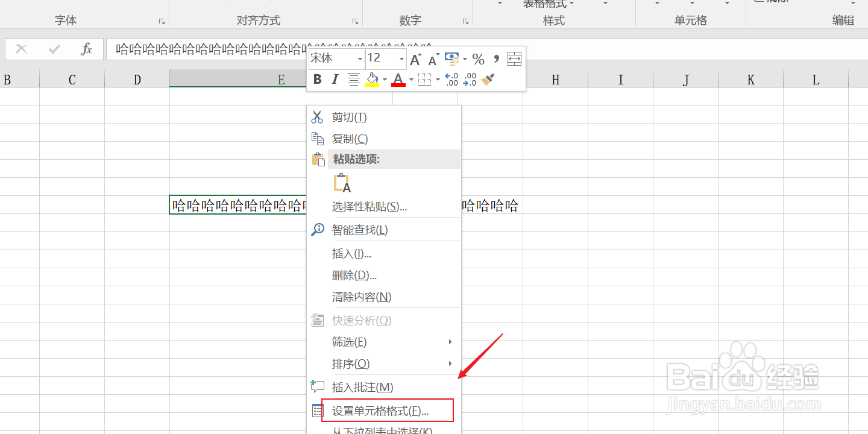Apply the percent number style
Screen dimensions: 868x434
pyautogui.click(x=479, y=58)
